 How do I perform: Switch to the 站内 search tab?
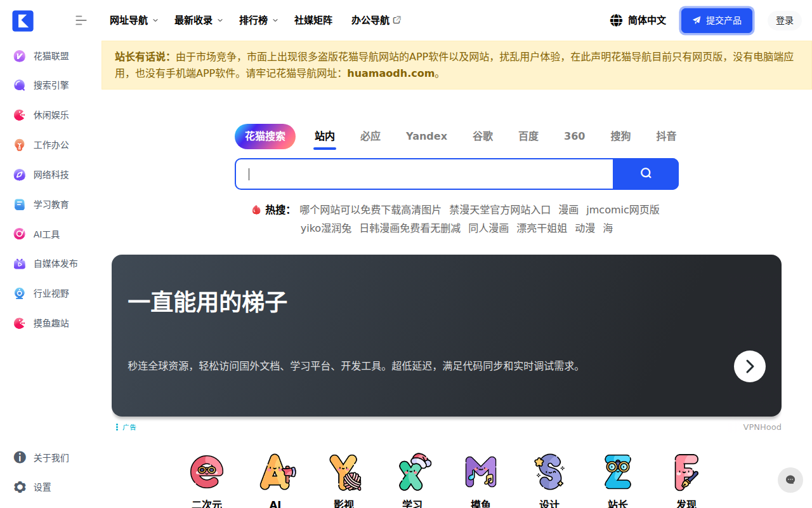(325, 136)
